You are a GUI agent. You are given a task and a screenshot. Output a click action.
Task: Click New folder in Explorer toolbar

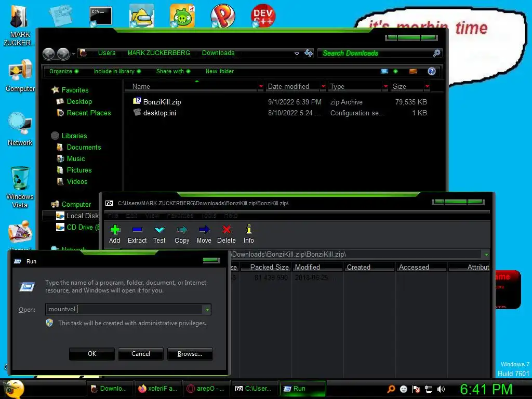point(220,71)
